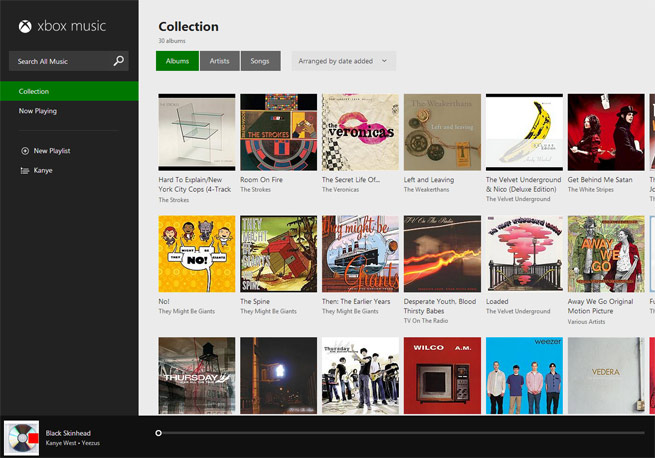
Task: Click the 30 albums count text
Action: 172,41
